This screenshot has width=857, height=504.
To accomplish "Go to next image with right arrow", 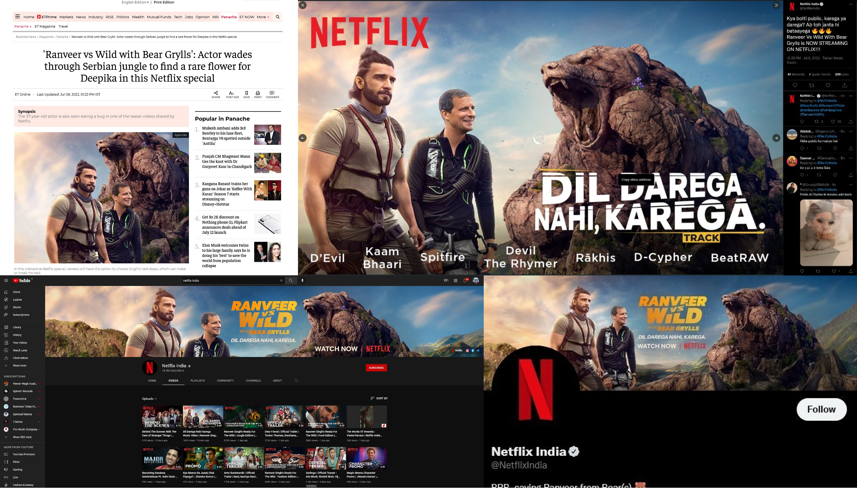I will (x=776, y=138).
